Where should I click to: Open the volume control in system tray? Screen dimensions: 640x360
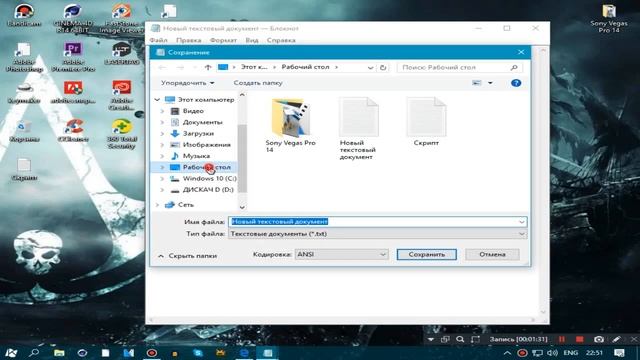(x=552, y=353)
